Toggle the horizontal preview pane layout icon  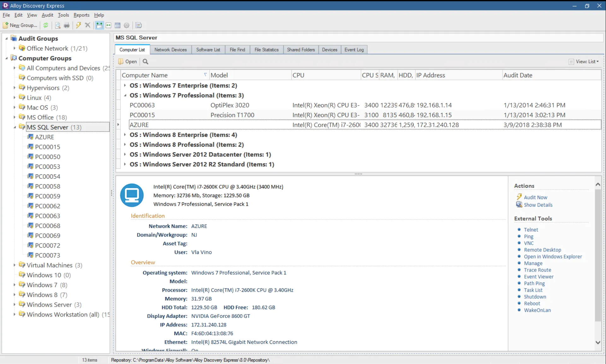pos(108,25)
